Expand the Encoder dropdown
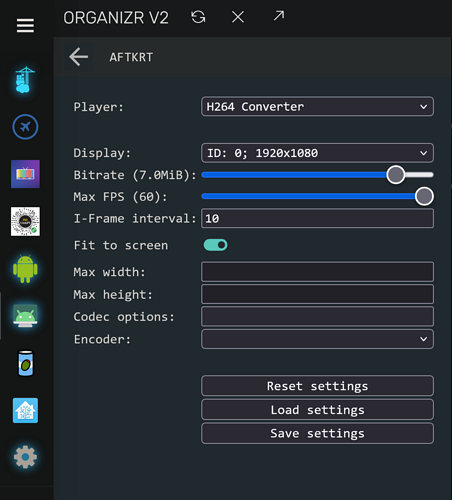The height and width of the screenshot is (500, 452). pos(317,339)
